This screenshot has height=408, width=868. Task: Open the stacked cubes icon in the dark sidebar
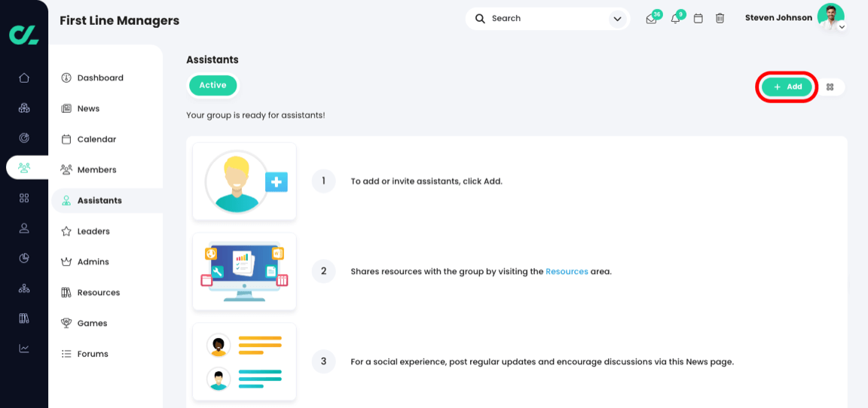point(24,108)
